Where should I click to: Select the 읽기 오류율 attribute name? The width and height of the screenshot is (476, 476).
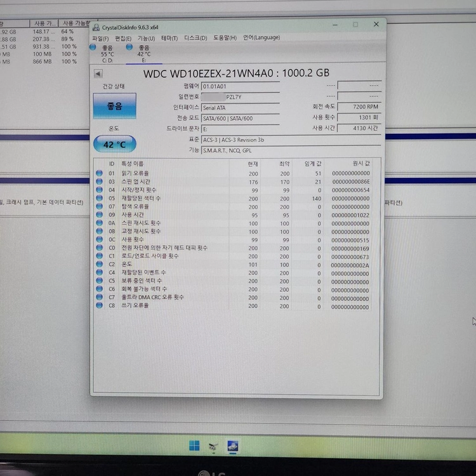tap(135, 173)
